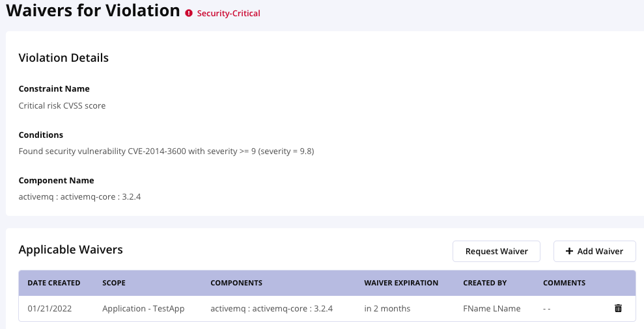Click the CVE-2014-3600 conditions text
The height and width of the screenshot is (329, 644).
167,151
